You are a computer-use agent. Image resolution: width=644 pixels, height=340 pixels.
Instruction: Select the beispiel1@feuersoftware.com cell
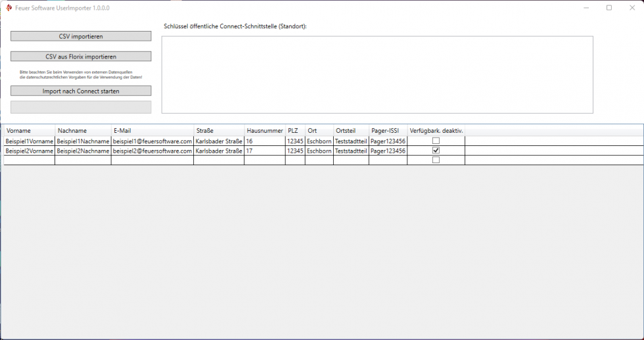pyautogui.click(x=152, y=141)
